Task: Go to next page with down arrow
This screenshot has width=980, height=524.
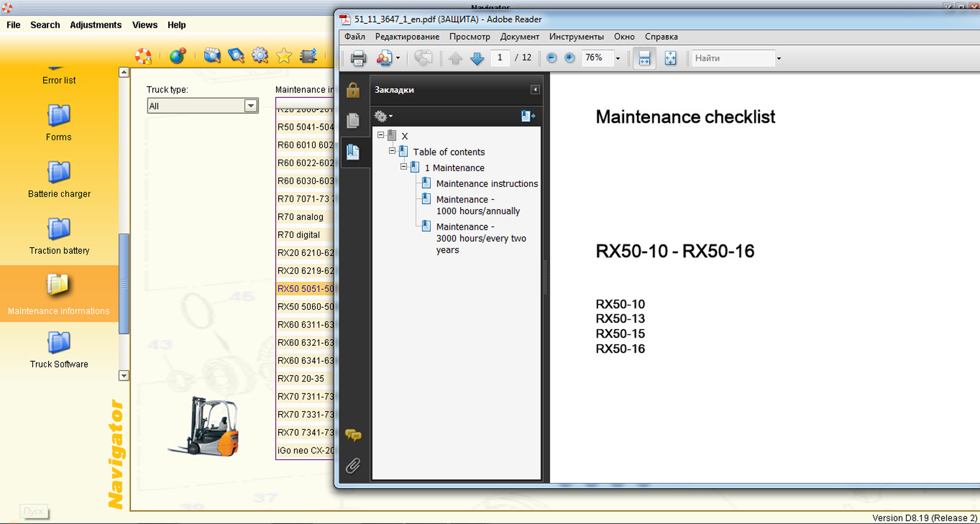Action: point(477,58)
